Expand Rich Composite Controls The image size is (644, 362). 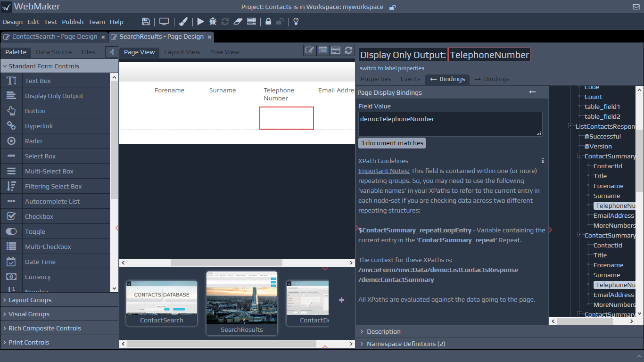[x=59, y=328]
